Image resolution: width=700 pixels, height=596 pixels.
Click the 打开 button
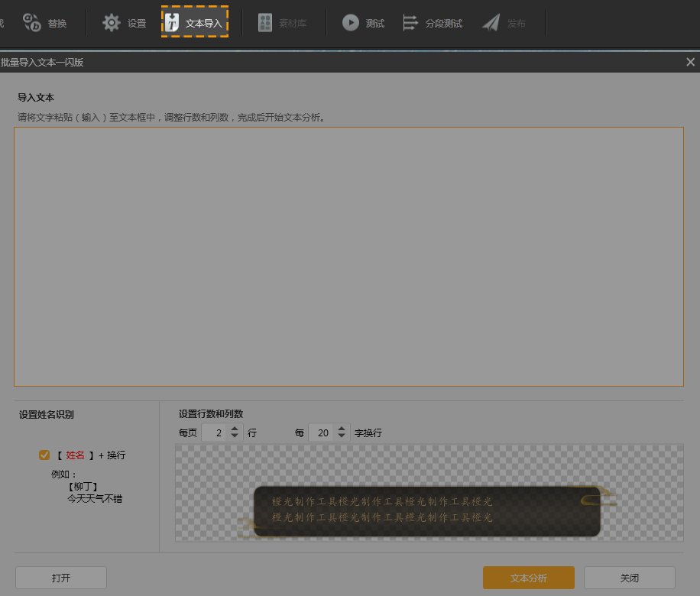60,578
